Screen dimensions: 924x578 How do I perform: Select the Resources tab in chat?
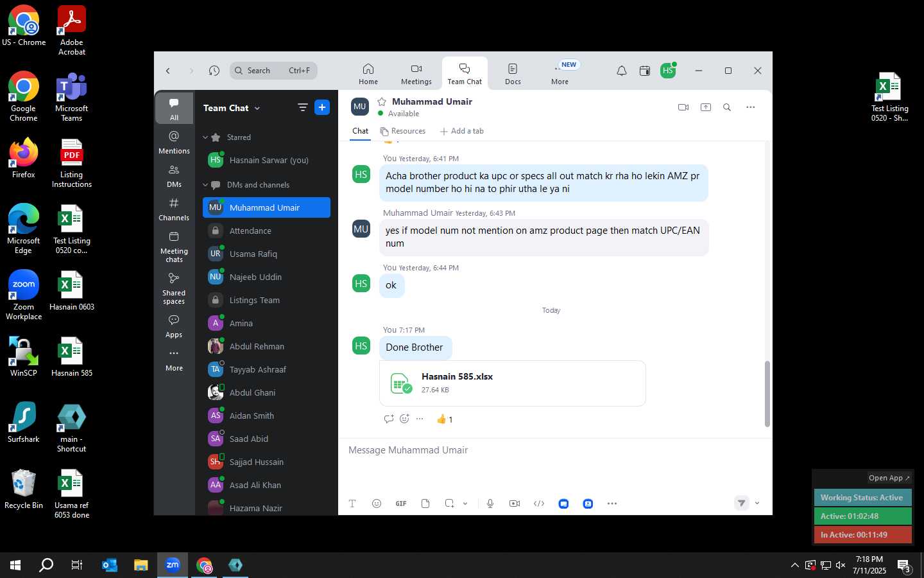point(403,131)
